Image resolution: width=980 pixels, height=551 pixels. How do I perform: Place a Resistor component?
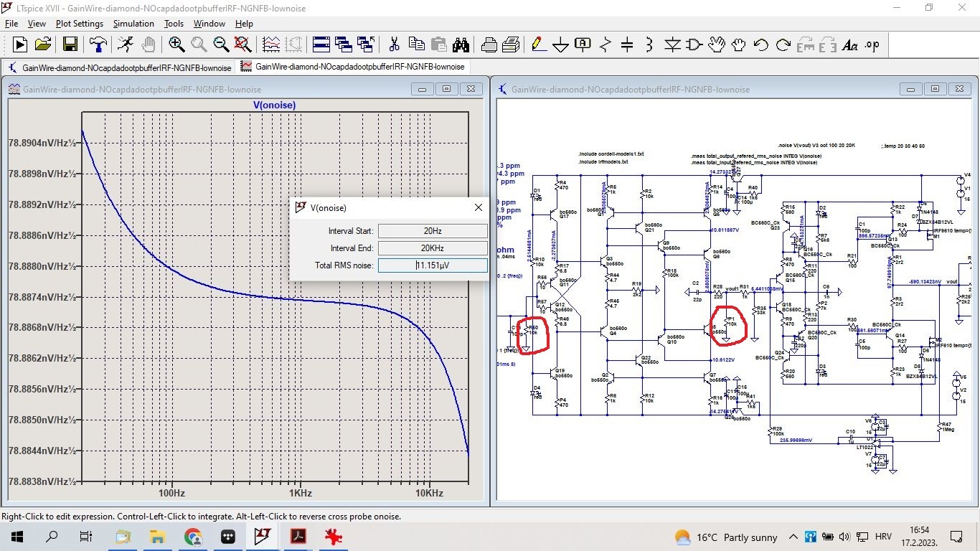click(x=605, y=44)
